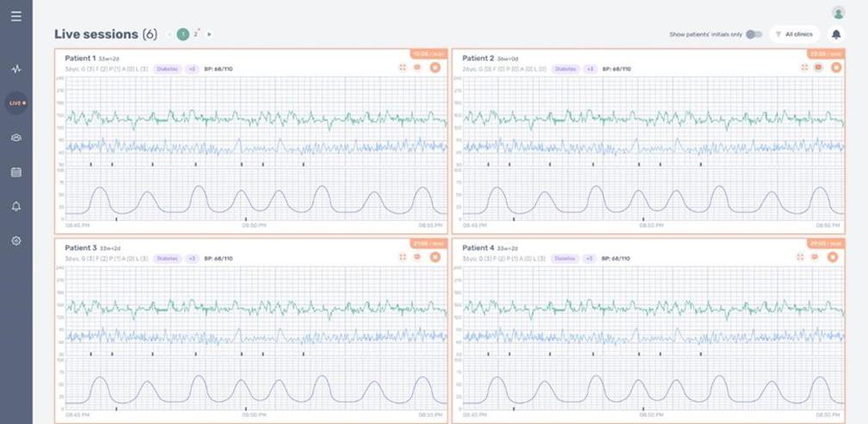Click the next page arrow in pagination

click(x=209, y=34)
